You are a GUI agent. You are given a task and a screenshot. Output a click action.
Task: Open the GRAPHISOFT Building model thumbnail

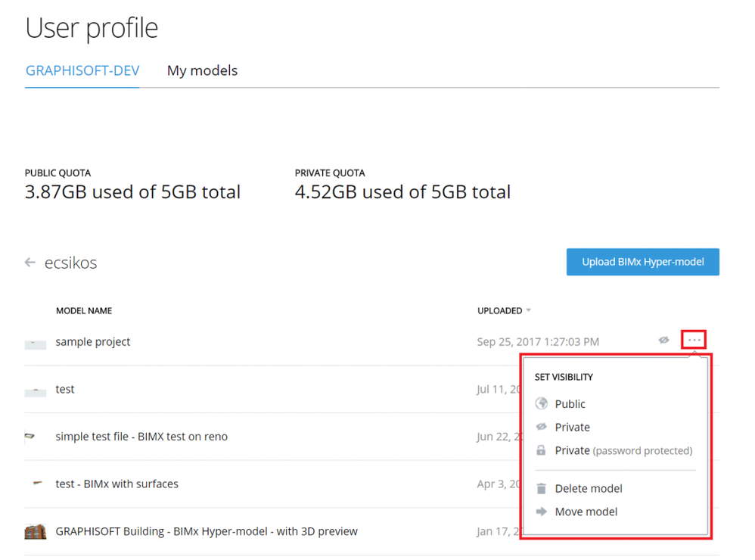(36, 531)
